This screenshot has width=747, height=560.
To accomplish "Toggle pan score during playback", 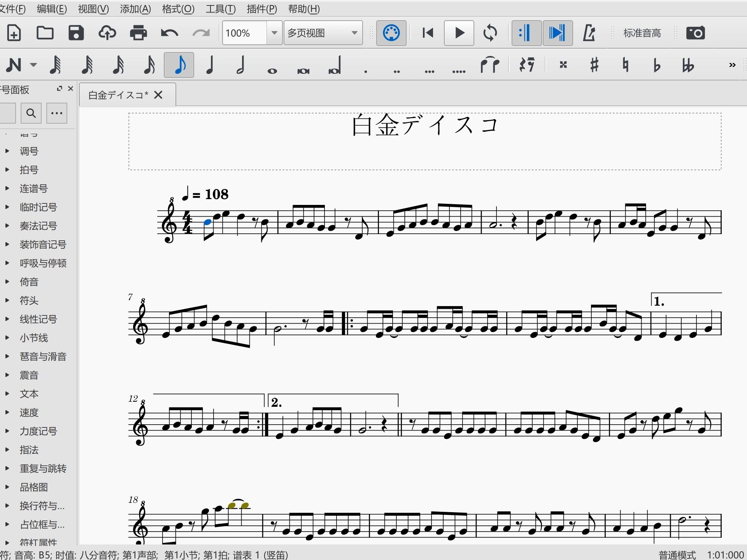I will point(558,33).
